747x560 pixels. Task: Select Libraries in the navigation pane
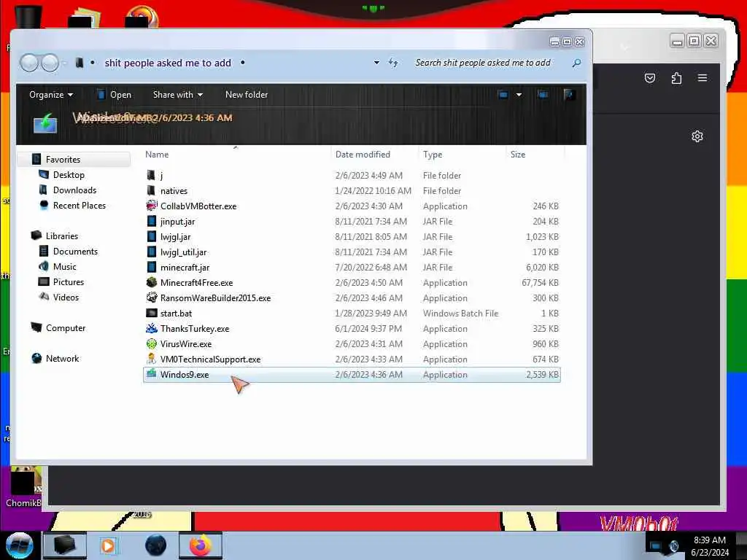[x=62, y=236]
